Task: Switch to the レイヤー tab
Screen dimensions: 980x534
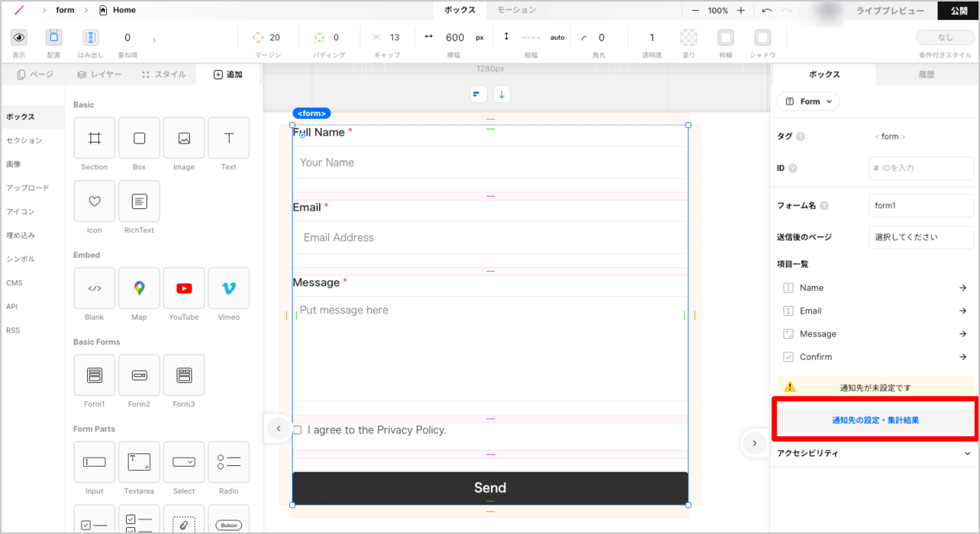Action: (x=99, y=74)
